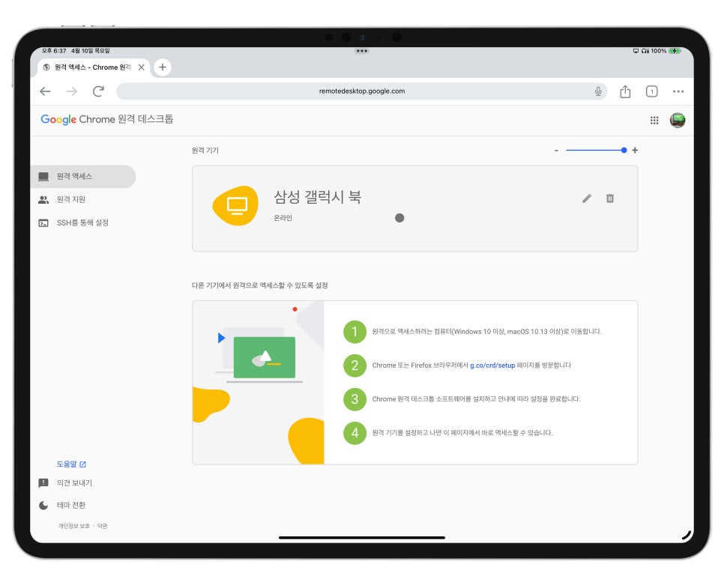Click the setup illustration image

click(x=258, y=383)
